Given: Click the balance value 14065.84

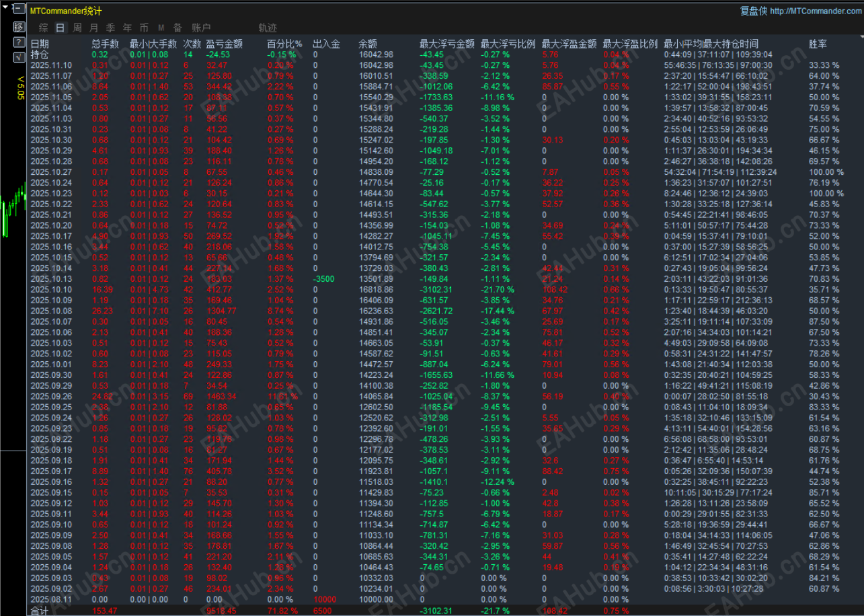Looking at the screenshot, I should pos(376,397).
